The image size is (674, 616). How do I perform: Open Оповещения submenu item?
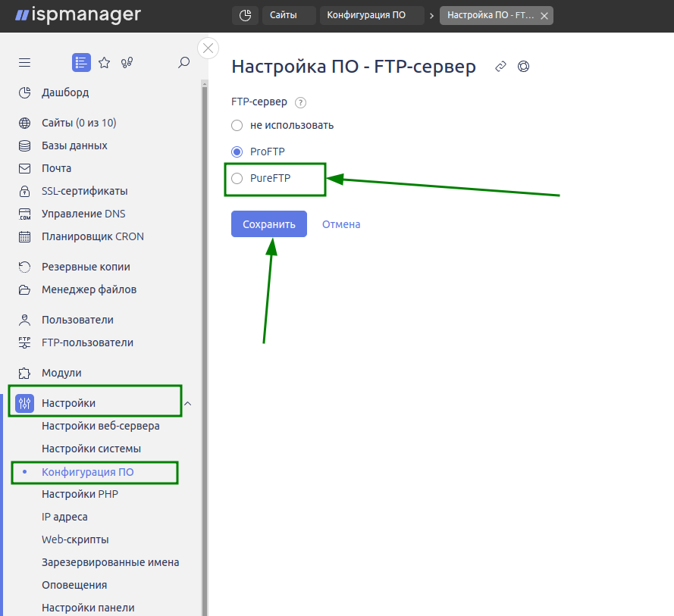click(x=74, y=586)
